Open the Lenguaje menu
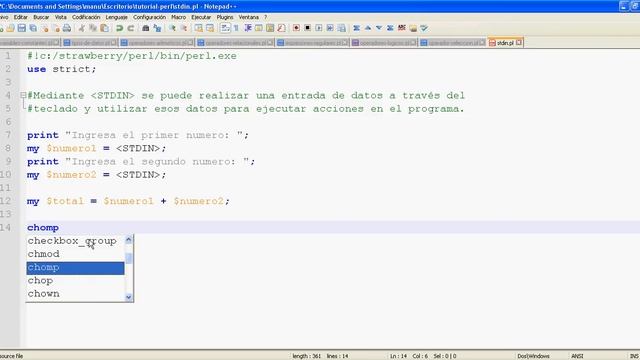This screenshot has width=640, height=360. (x=116, y=17)
